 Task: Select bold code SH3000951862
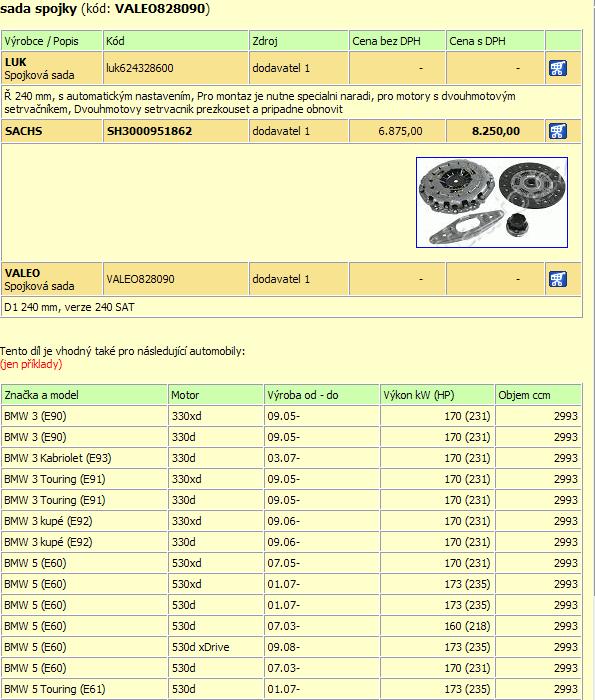(x=149, y=131)
